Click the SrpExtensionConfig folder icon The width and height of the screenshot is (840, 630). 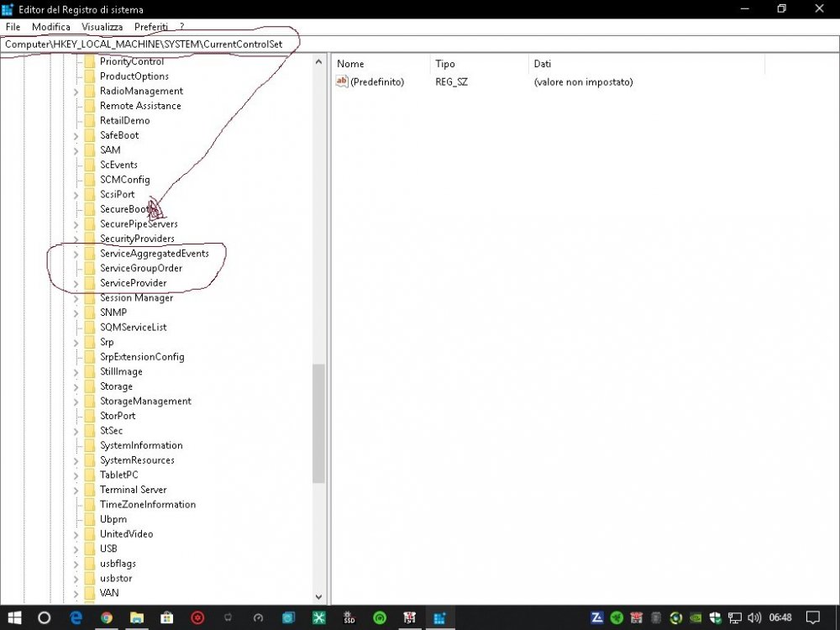90,357
